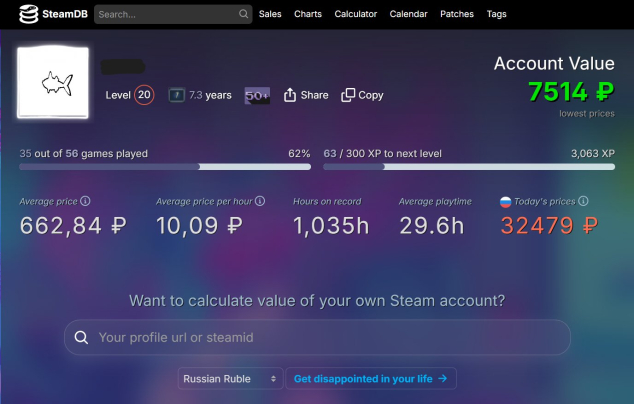
Task: Open the Russian Ruble currency dropdown
Action: click(230, 379)
